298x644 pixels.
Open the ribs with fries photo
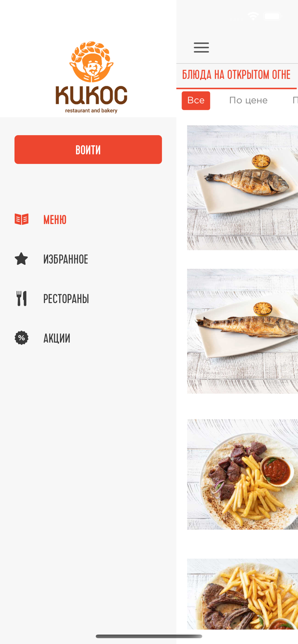[x=243, y=594]
